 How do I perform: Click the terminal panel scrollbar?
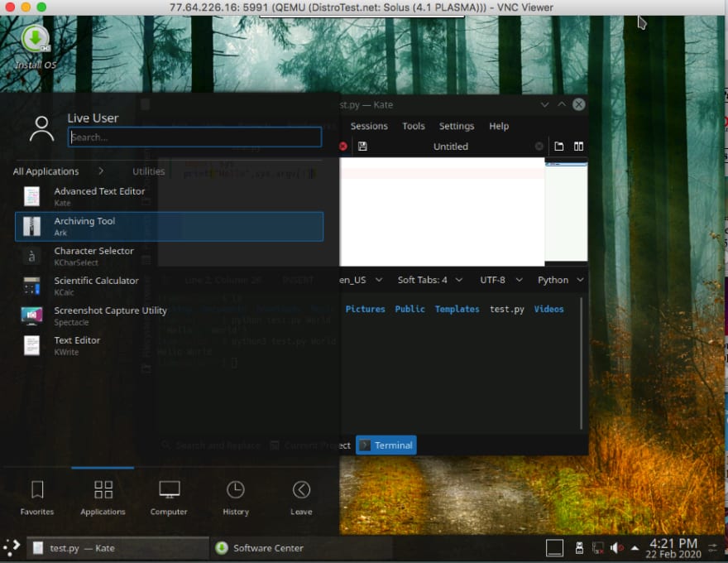[x=581, y=363]
